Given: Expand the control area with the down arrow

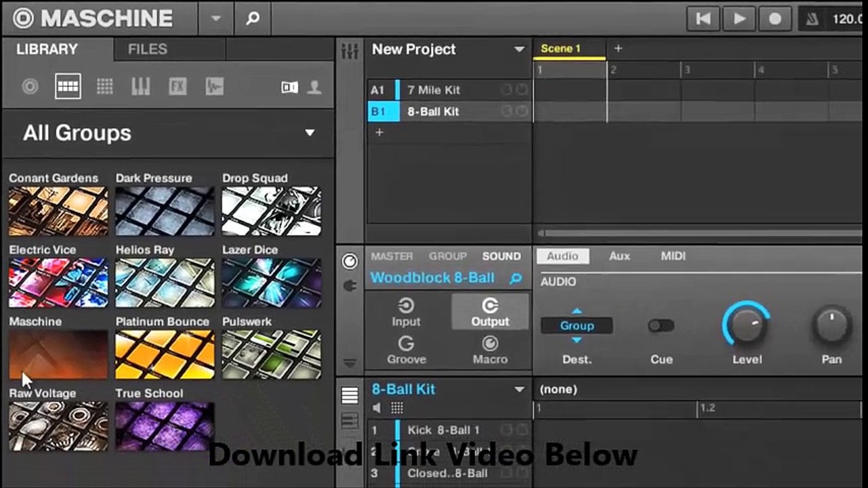Looking at the screenshot, I should 350,363.
